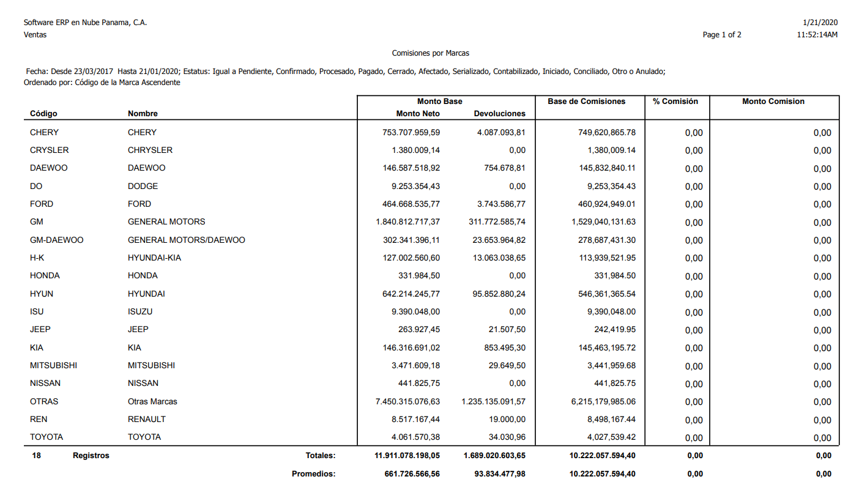The image size is (851, 504).
Task: Click Otras net amount 7.450.315.076,63
Action: [408, 402]
